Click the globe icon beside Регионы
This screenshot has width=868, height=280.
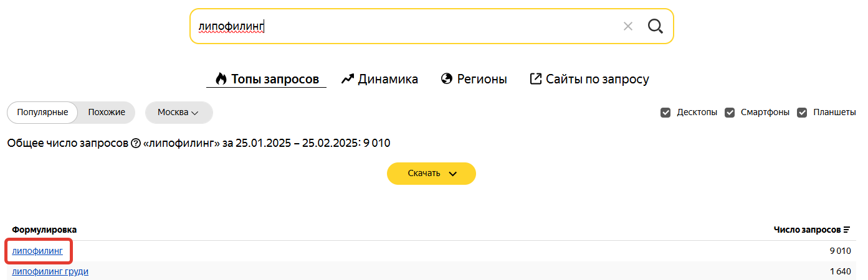[x=446, y=79]
